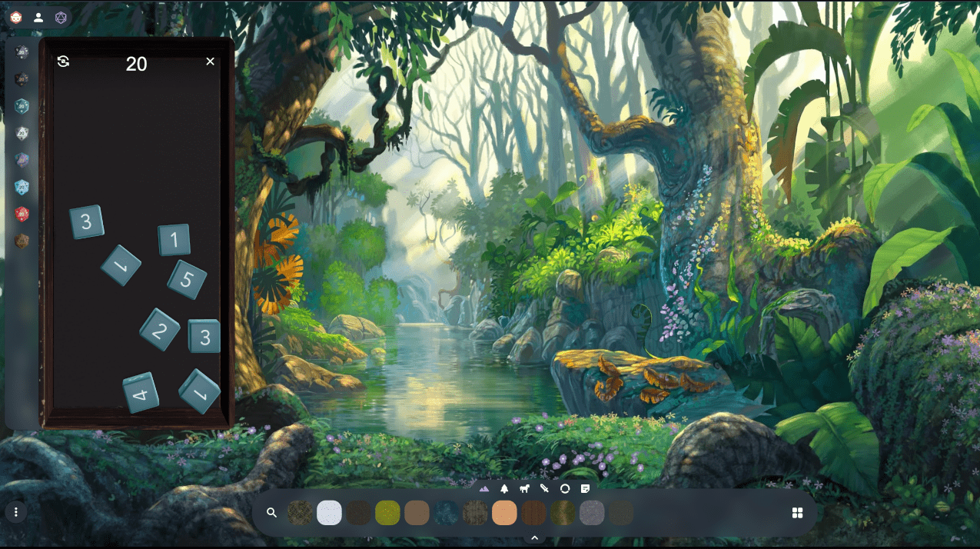This screenshot has height=549, width=980.
Task: Click the die showing 5 in tray
Action: point(187,279)
